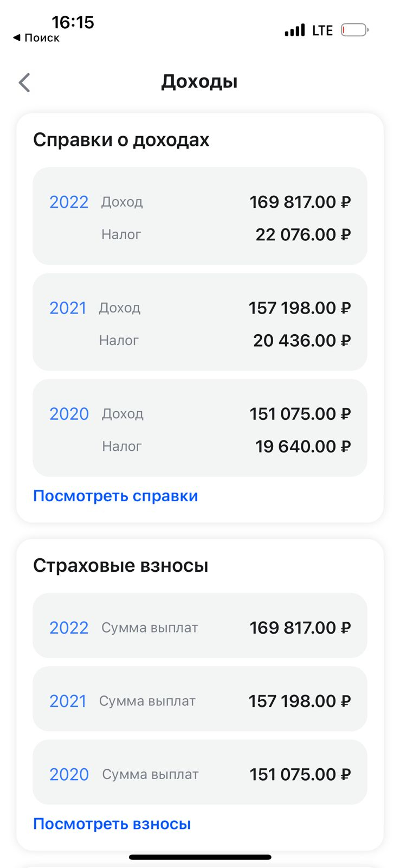Screen dimensions: 400x868
Task: Tap the Доходы page title
Action: (199, 81)
